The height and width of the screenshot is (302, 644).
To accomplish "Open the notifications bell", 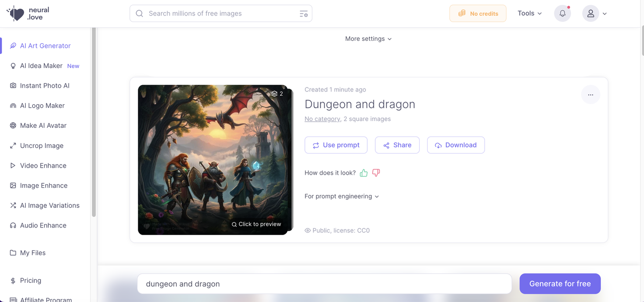I will pyautogui.click(x=562, y=14).
